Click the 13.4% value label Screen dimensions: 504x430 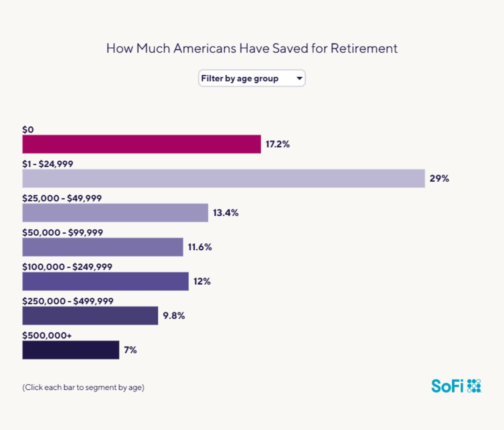(226, 213)
